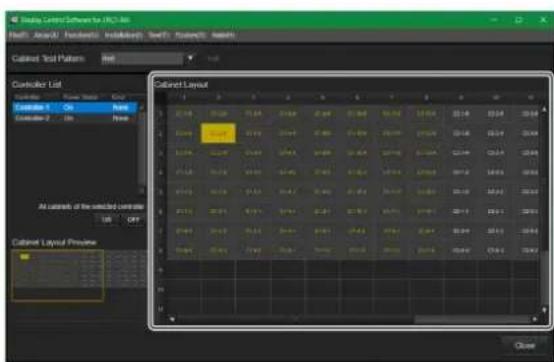This screenshot has height=362, width=554.
Task: Turn ON all cabinets of selected controller
Action: click(x=106, y=220)
